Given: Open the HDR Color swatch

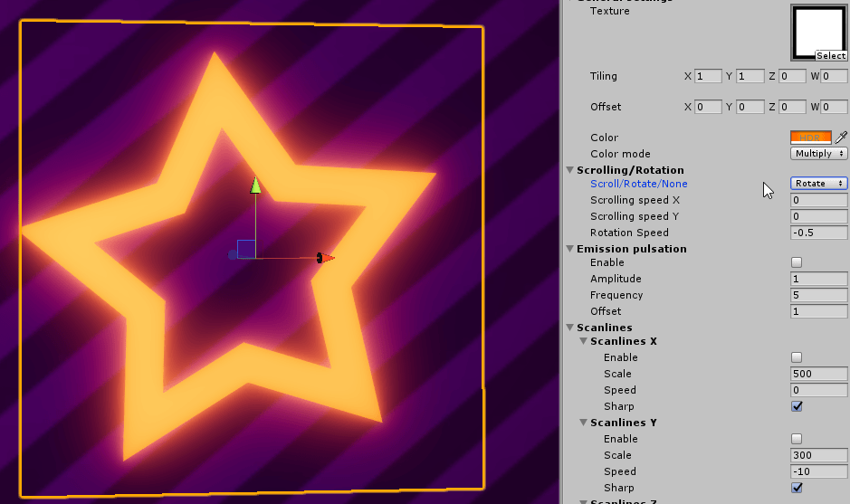Looking at the screenshot, I should (x=810, y=138).
